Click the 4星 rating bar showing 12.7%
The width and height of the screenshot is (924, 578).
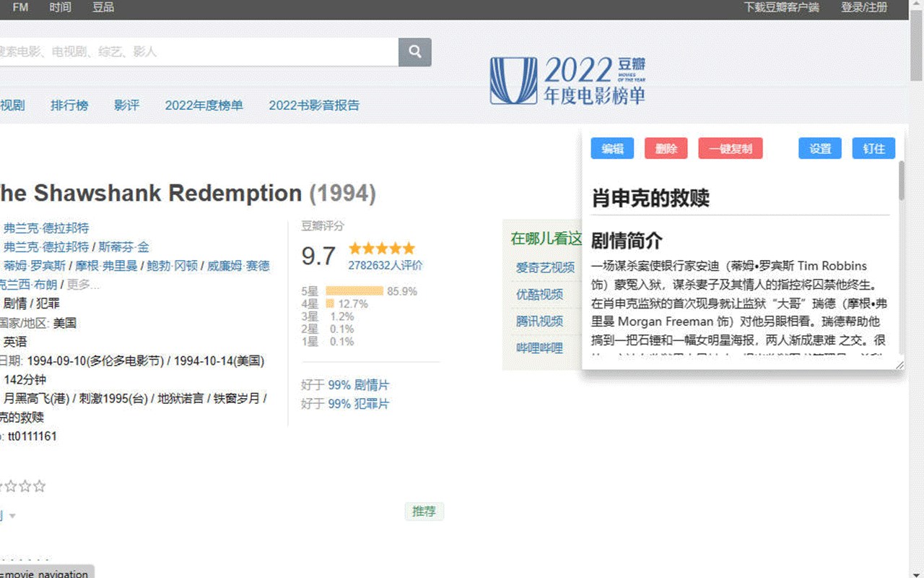click(x=331, y=304)
